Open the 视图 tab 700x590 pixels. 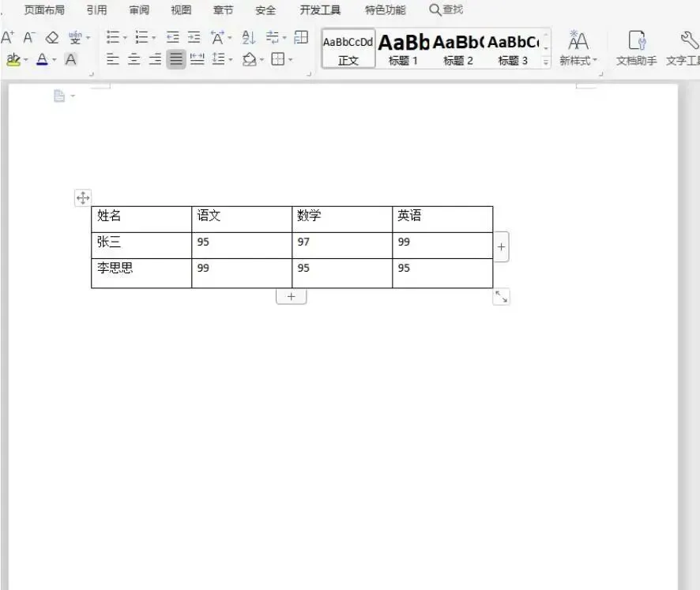(x=181, y=9)
